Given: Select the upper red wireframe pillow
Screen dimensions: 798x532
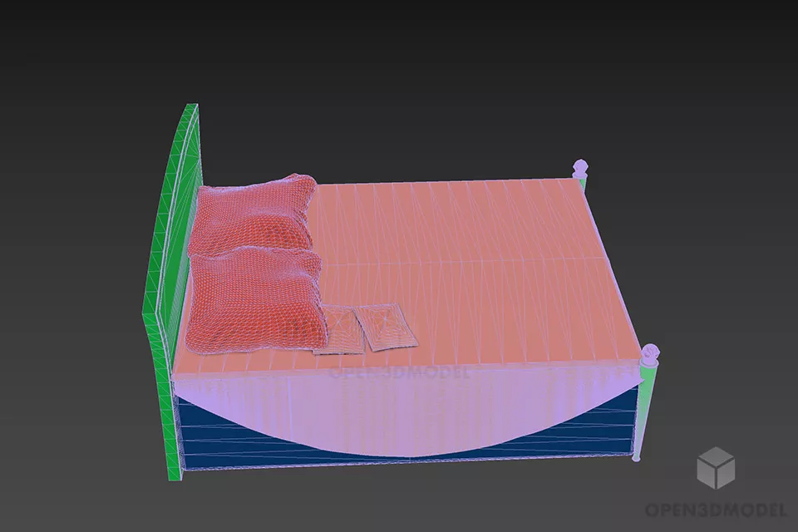Looking at the screenshot, I should coord(254,216).
